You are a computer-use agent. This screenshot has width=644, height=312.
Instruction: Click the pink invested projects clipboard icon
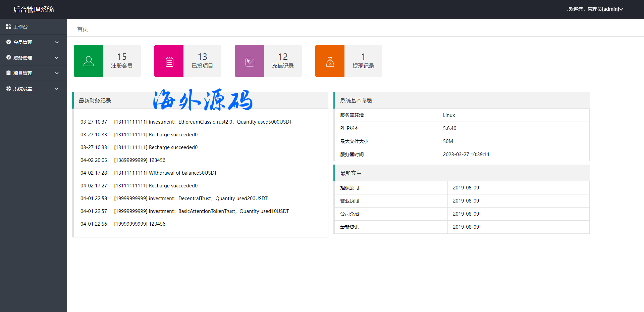point(169,61)
